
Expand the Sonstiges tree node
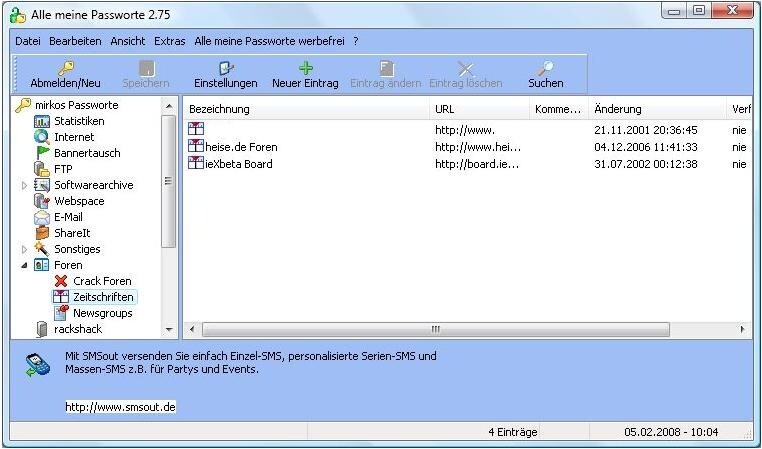pyautogui.click(x=25, y=249)
